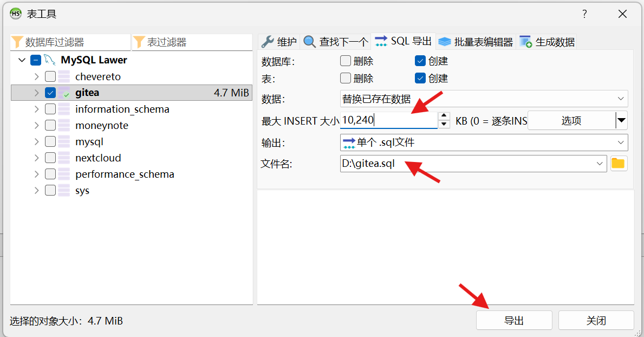The height and width of the screenshot is (337, 644).
Task: Click the database filter funnel icon
Action: tap(17, 42)
